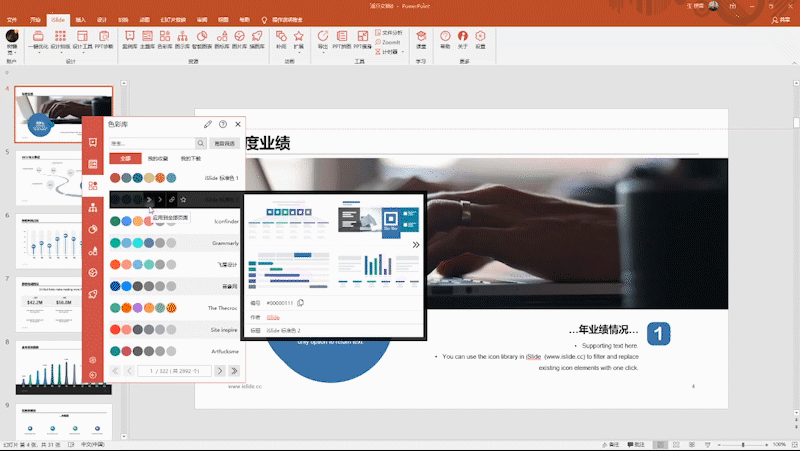Show next preview images with double chevron
800x451 pixels.
pyautogui.click(x=416, y=245)
